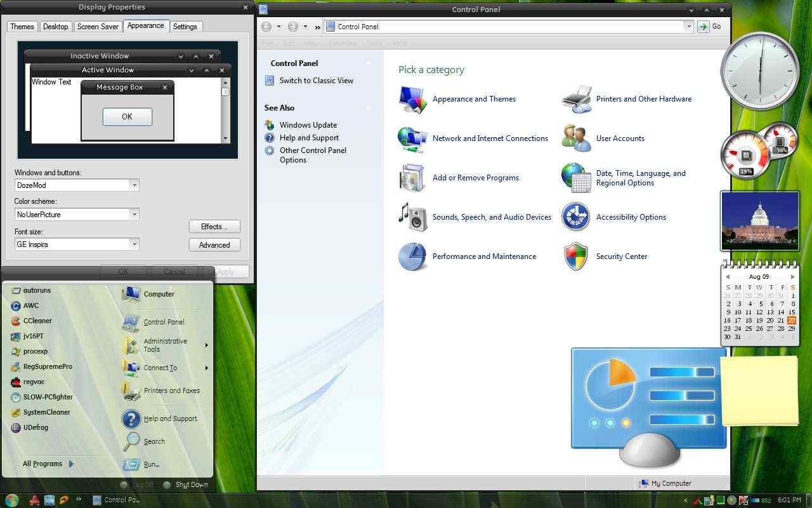This screenshot has width=812, height=508.
Task: Launch CCleaner from Start menu
Action: point(32,321)
